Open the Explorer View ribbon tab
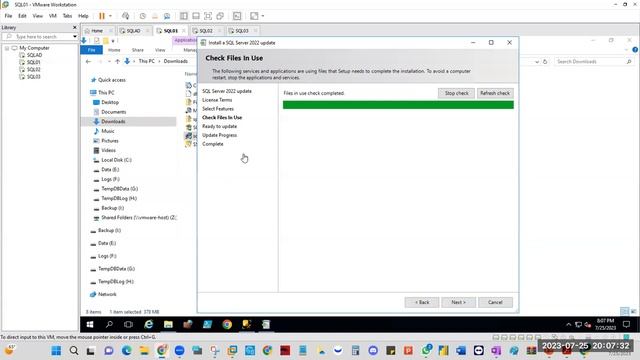Viewport: 640px width, 360px height. pyautogui.click(x=160, y=50)
